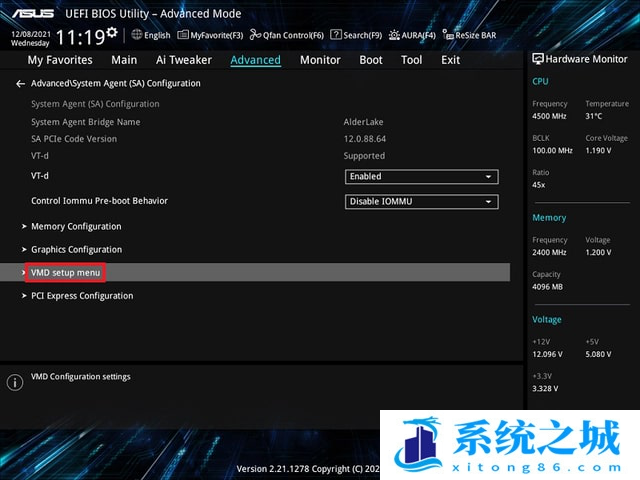Open the clock settings gear icon

[x=112, y=32]
